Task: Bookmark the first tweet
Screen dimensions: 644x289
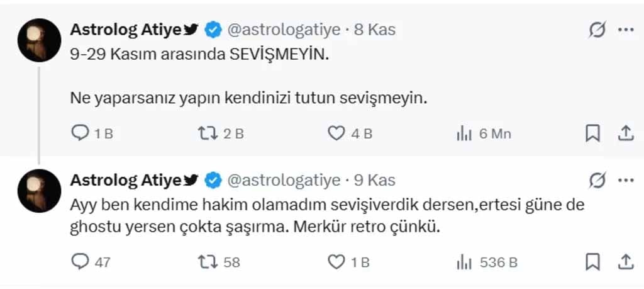Action: (x=592, y=133)
